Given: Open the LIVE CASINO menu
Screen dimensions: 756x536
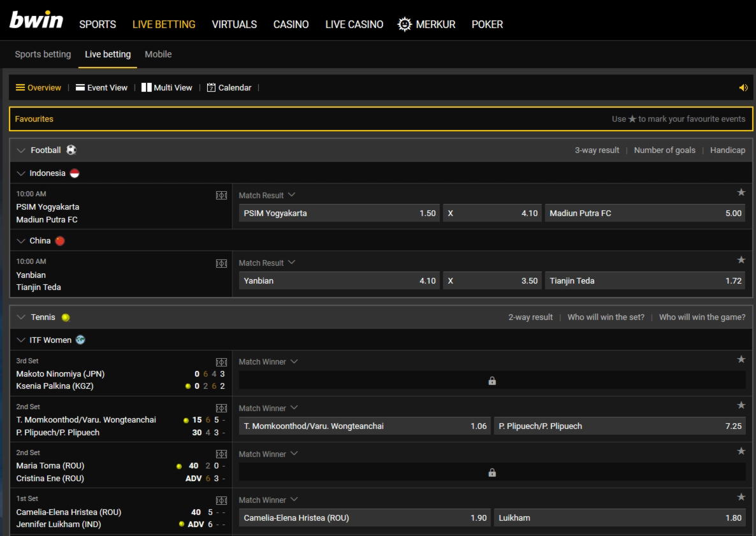Looking at the screenshot, I should click(x=354, y=24).
